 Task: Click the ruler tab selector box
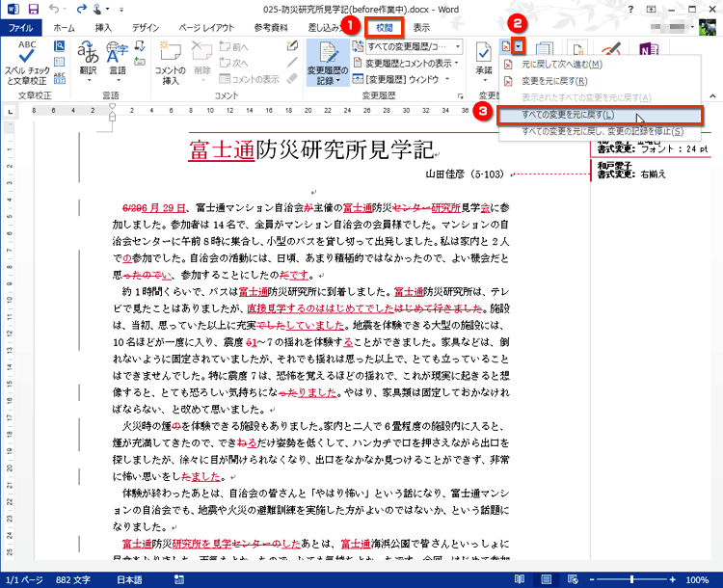[x=11, y=111]
